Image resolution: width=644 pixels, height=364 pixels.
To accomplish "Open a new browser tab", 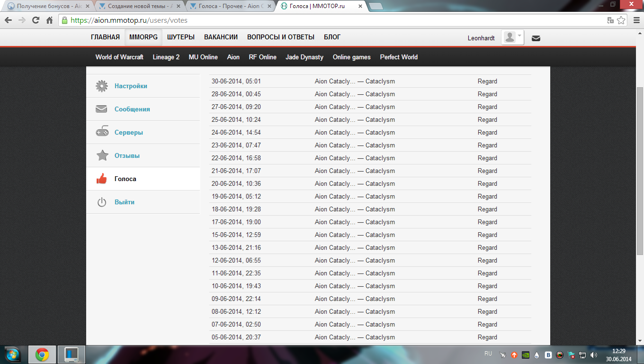I will (376, 7).
